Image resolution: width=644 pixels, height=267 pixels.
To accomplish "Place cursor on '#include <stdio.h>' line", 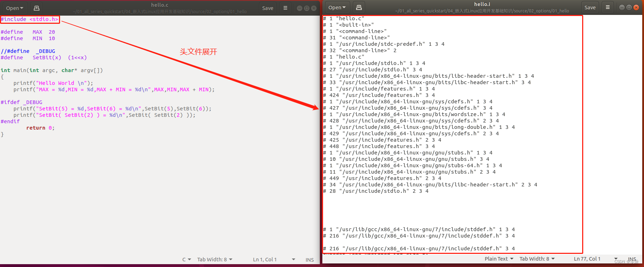I will [29, 19].
